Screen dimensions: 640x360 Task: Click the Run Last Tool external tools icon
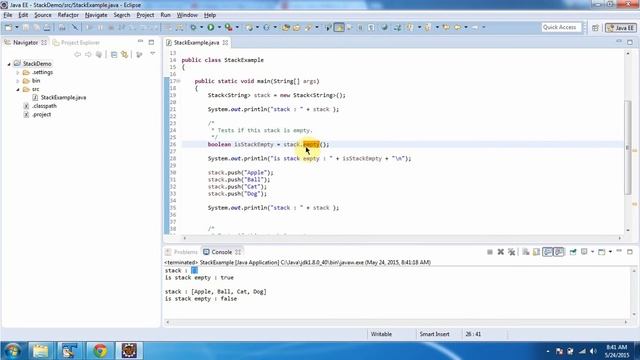[x=229, y=27]
